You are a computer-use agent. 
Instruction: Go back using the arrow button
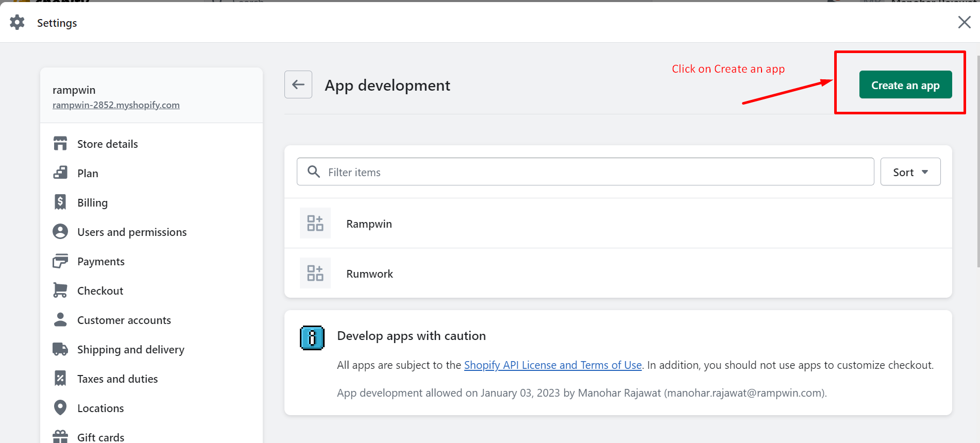[298, 84]
